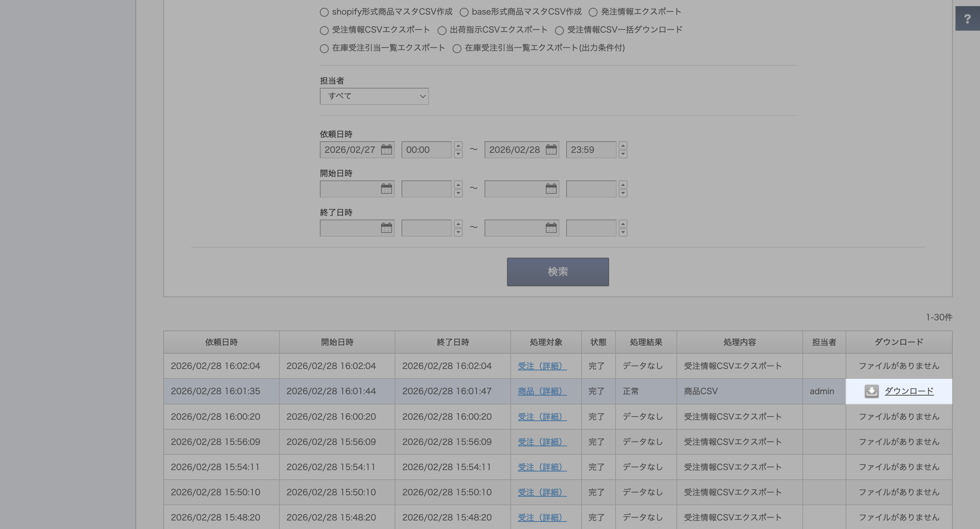Open 受注（詳細） link for 16:02:04 row
The height and width of the screenshot is (529, 980).
542,366
